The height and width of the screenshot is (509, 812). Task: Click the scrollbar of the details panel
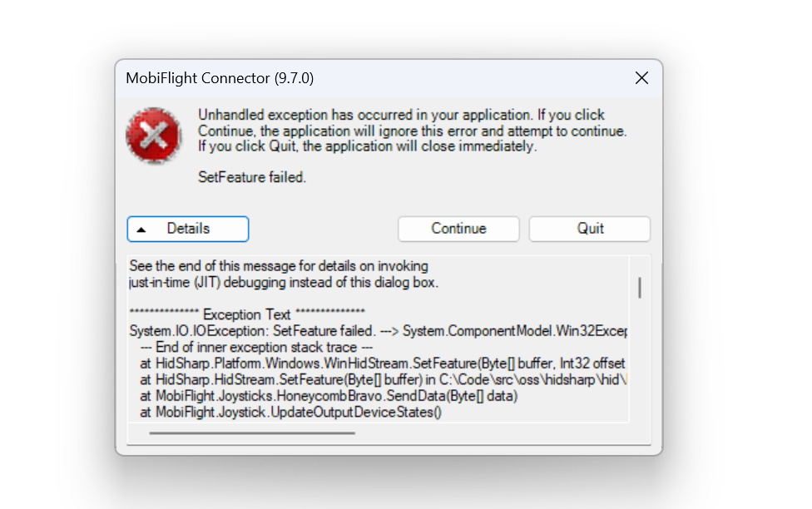[x=637, y=287]
